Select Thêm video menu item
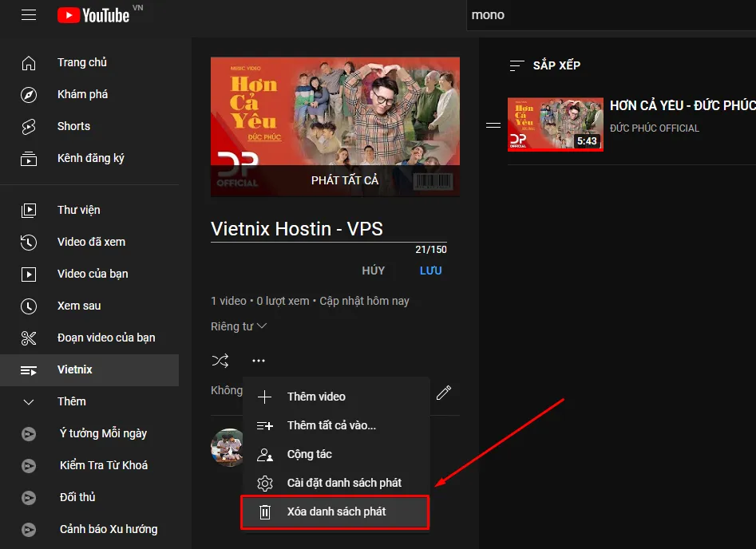The width and height of the screenshot is (756, 549). pyautogui.click(x=335, y=397)
